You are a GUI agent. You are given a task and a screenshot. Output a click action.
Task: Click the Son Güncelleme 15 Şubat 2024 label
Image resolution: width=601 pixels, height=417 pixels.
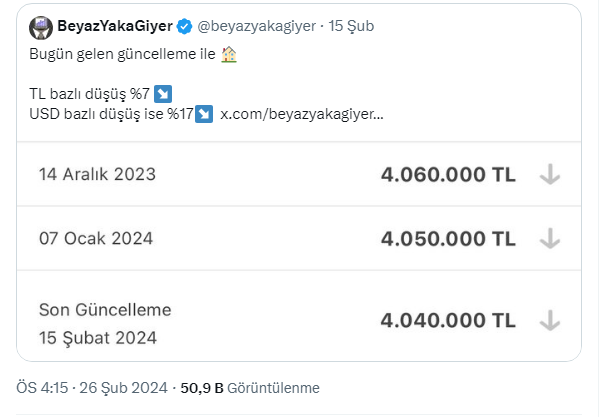[x=104, y=323]
